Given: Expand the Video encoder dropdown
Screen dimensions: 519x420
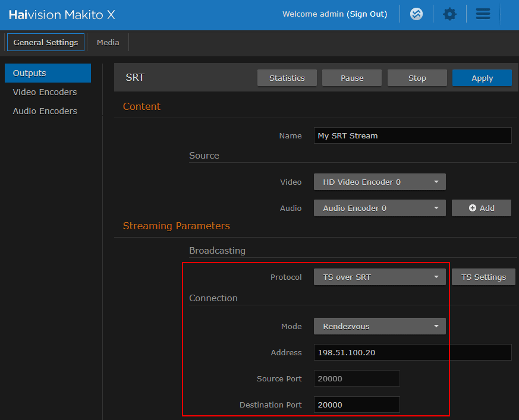Looking at the screenshot, I should [x=379, y=182].
